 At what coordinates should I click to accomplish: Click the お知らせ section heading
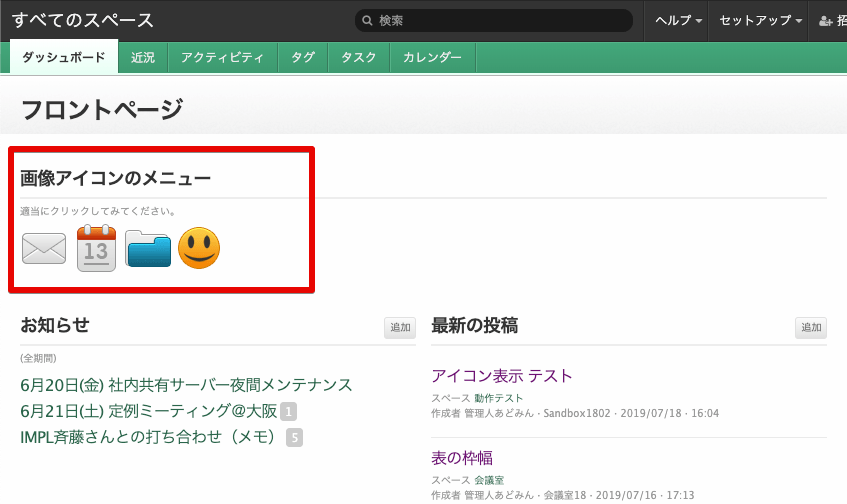tap(55, 325)
